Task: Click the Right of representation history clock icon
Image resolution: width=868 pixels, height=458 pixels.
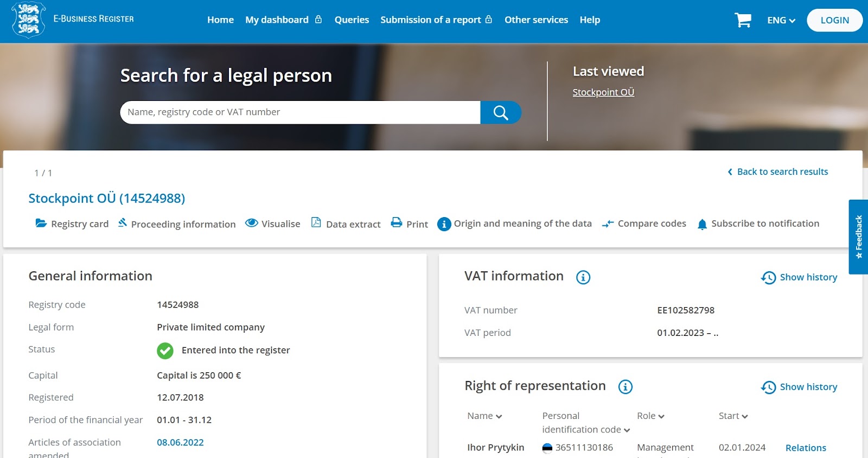Action: pos(768,387)
